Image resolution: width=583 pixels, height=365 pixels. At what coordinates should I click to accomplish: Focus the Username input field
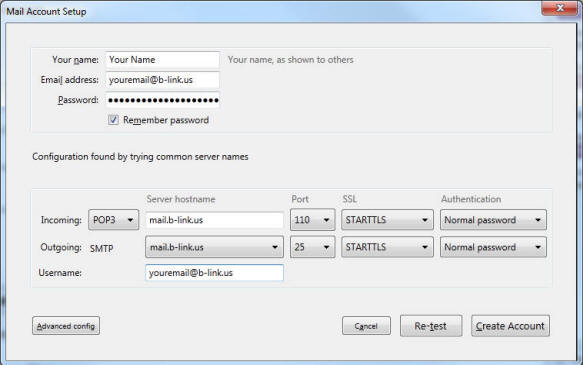tap(215, 272)
